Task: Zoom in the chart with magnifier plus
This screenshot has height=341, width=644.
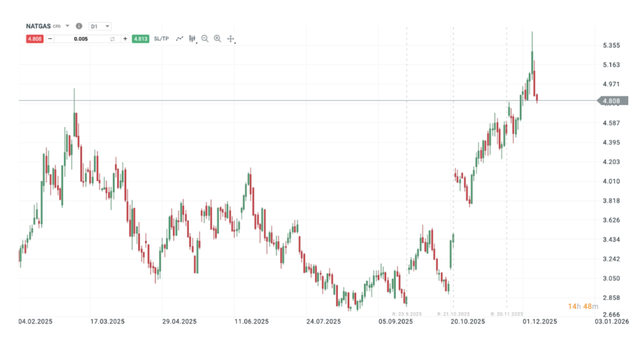Action: click(x=218, y=39)
